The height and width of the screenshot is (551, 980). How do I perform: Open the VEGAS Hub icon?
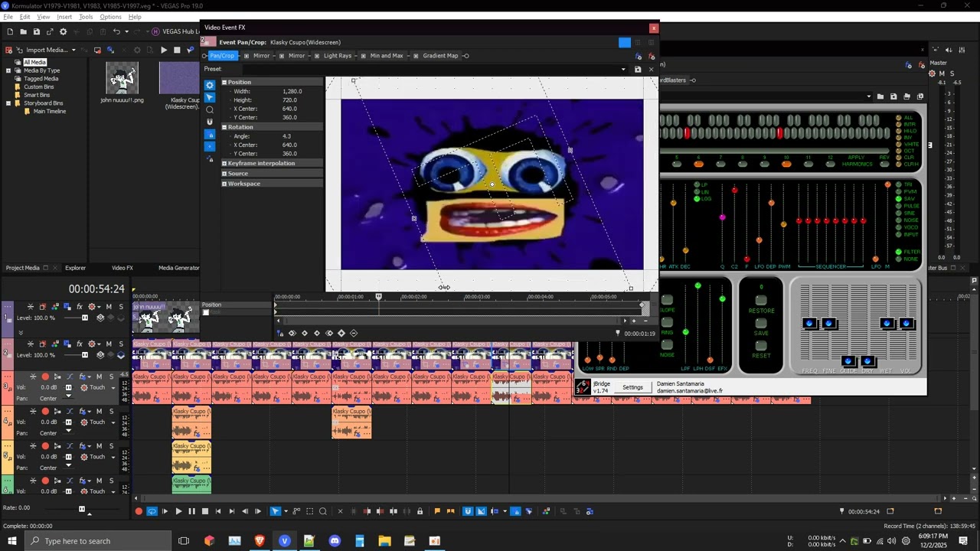[155, 31]
